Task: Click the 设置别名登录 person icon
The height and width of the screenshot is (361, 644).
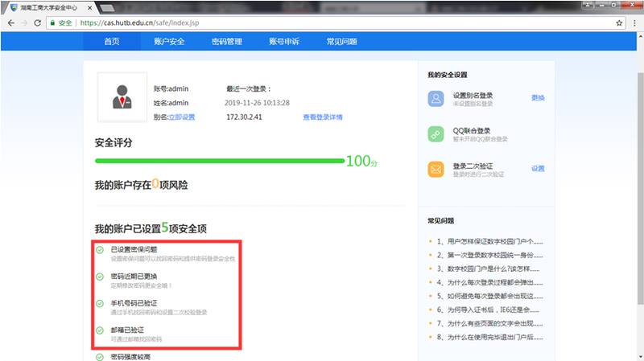Action: [x=436, y=98]
